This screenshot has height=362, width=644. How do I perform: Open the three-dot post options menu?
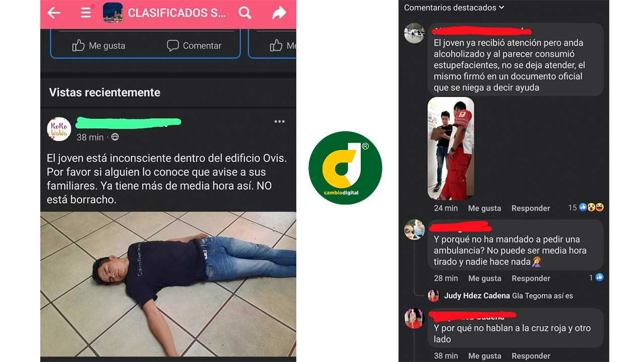(280, 122)
